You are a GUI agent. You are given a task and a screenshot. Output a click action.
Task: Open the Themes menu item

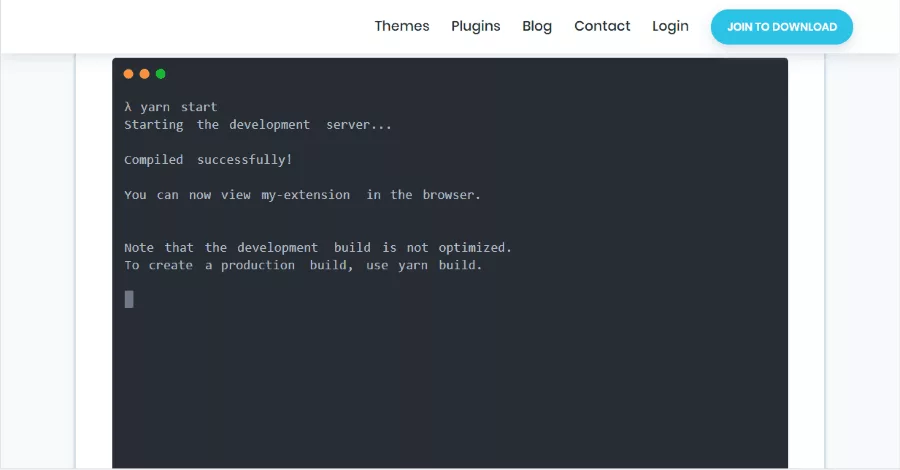(402, 26)
